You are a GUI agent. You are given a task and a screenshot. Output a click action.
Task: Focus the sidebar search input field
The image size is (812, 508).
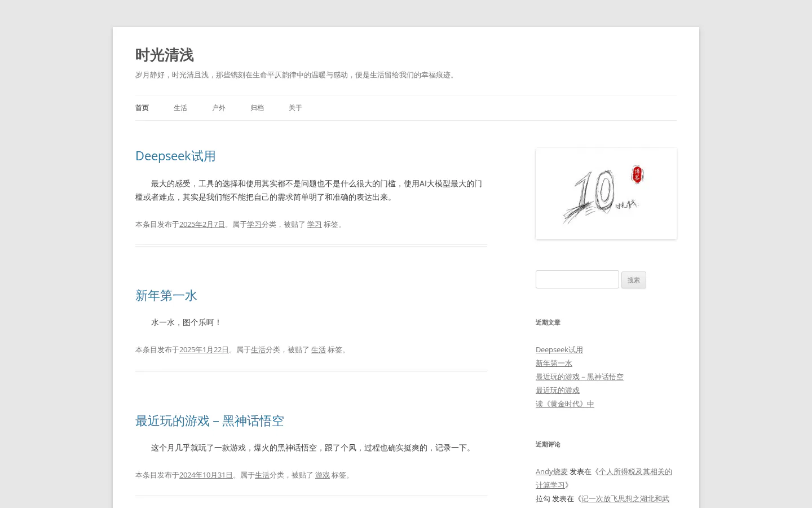(577, 279)
